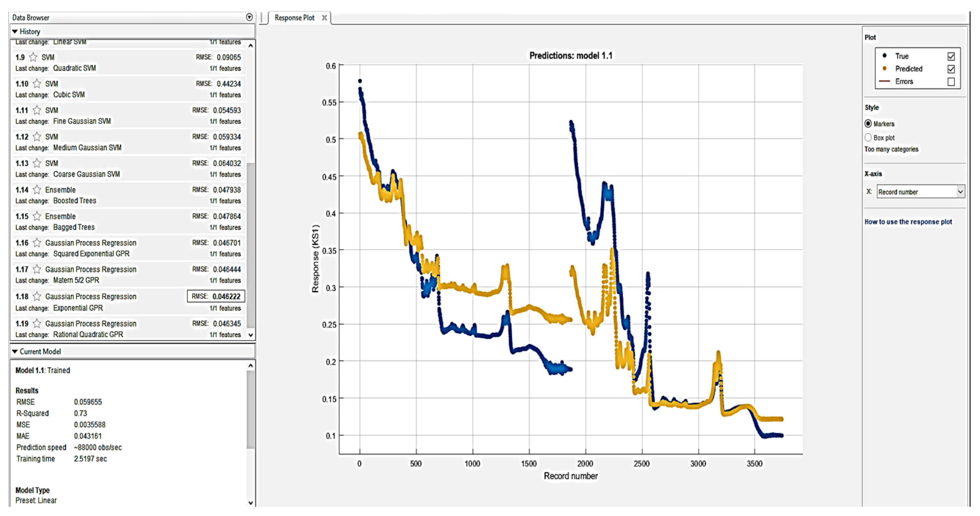
Task: Favorite model 1.18 Exponential GPR
Action: [37, 296]
